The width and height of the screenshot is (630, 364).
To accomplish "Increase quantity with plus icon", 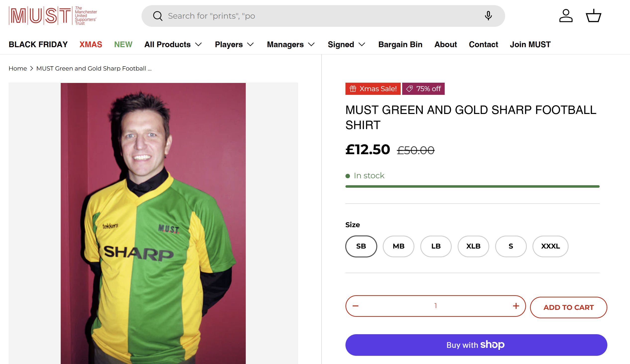I will [x=516, y=306].
